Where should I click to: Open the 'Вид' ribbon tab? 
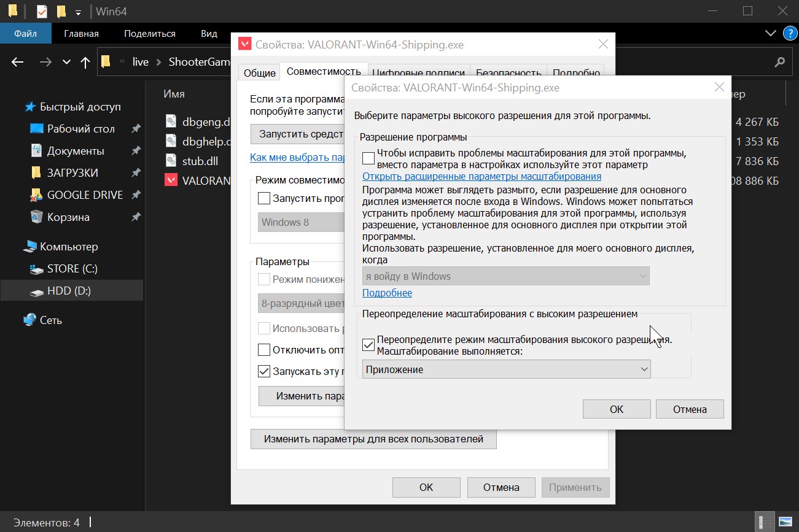[209, 34]
